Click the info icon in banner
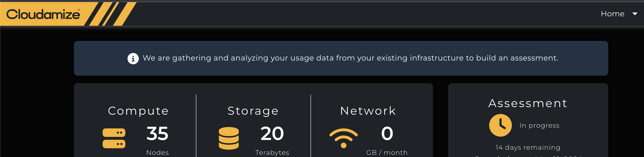Image resolution: width=644 pixels, height=157 pixels. (x=133, y=59)
